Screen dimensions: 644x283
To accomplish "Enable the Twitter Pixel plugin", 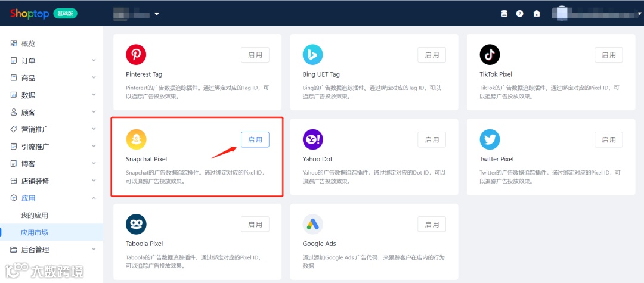I will [609, 140].
